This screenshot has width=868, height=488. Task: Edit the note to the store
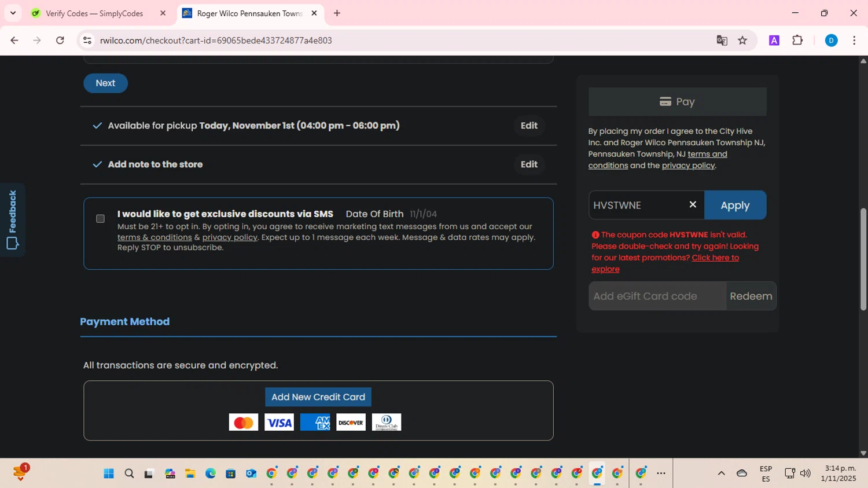click(x=529, y=164)
